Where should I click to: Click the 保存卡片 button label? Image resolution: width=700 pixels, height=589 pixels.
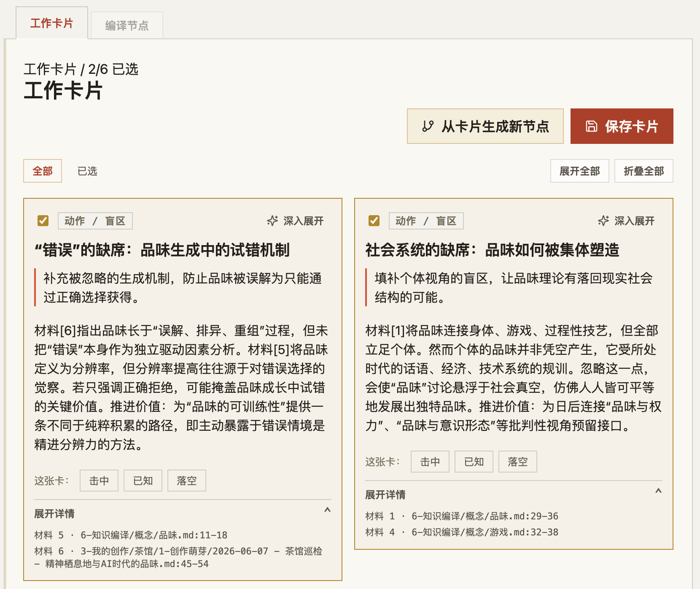(x=632, y=126)
